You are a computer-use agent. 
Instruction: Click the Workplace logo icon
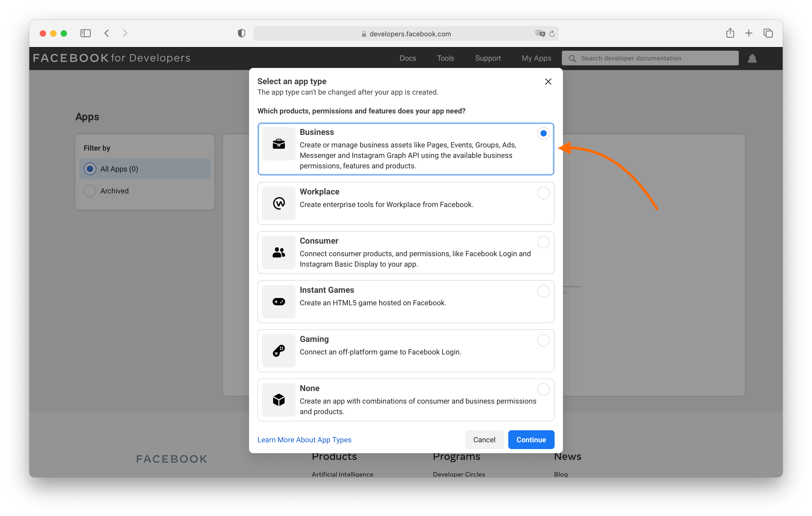(279, 203)
